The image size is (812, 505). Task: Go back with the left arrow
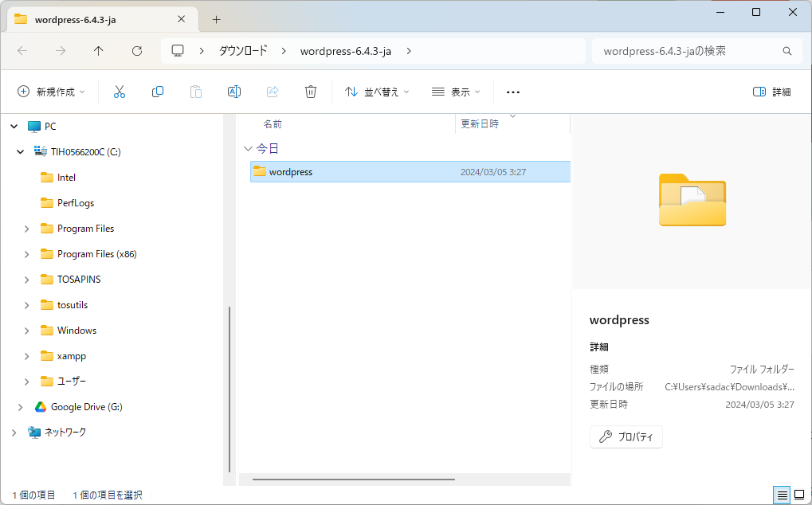[x=22, y=51]
